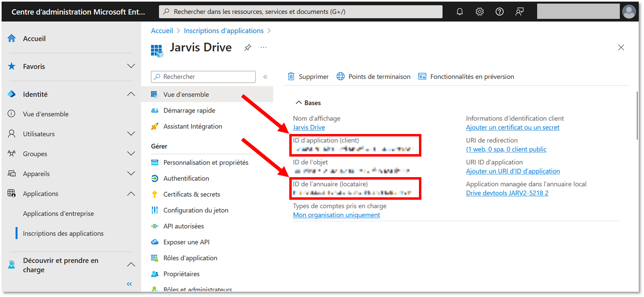Image resolution: width=644 pixels, height=297 pixels.
Task: Open the feedback icon in header
Action: (x=520, y=12)
